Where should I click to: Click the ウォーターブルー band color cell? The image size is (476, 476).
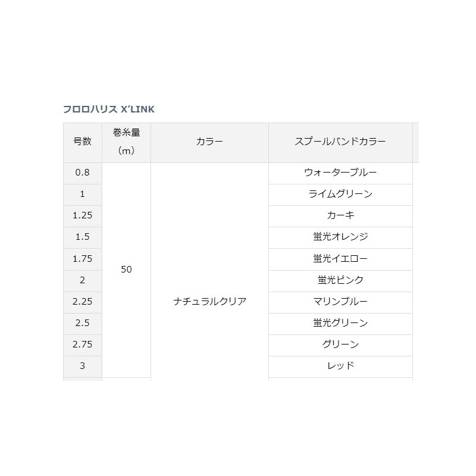tap(340, 173)
